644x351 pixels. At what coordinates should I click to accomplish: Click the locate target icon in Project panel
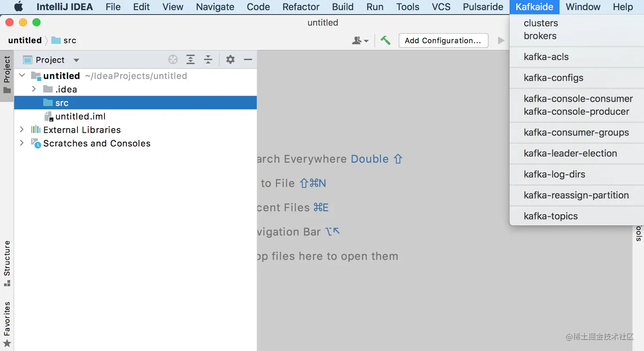173,60
